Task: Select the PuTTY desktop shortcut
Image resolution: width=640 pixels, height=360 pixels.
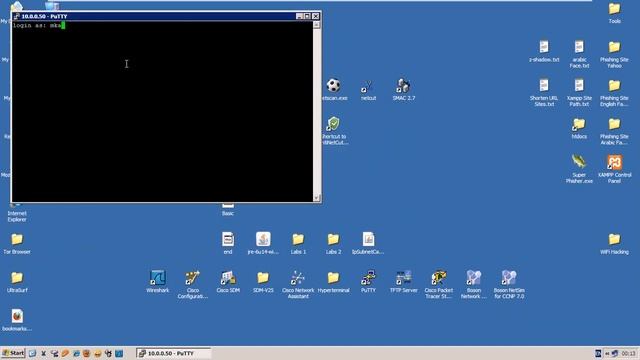Action: (x=368, y=281)
